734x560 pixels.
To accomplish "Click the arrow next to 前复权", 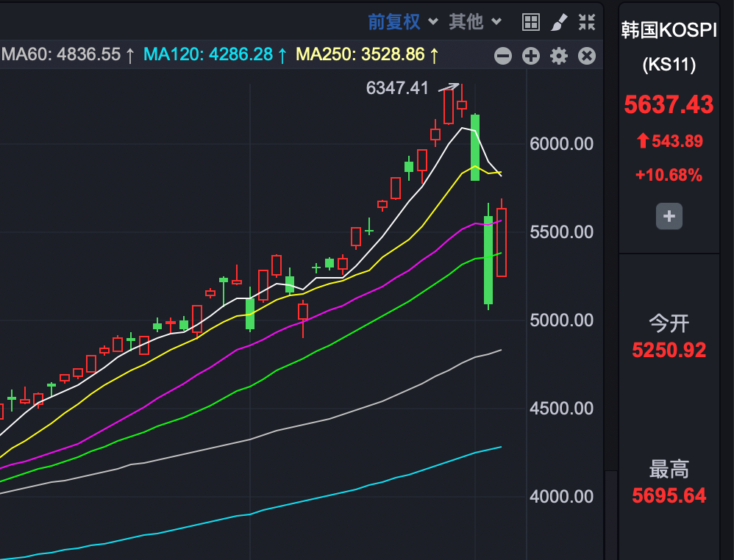I will (433, 22).
